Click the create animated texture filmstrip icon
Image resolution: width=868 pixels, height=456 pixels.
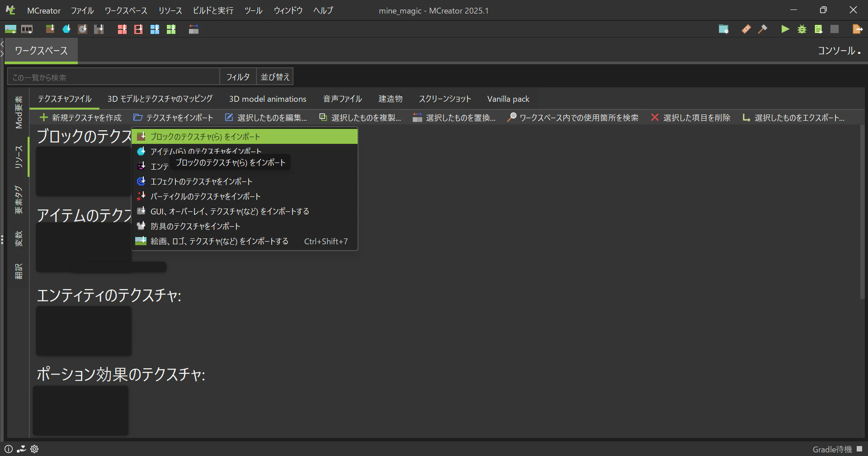[27, 29]
